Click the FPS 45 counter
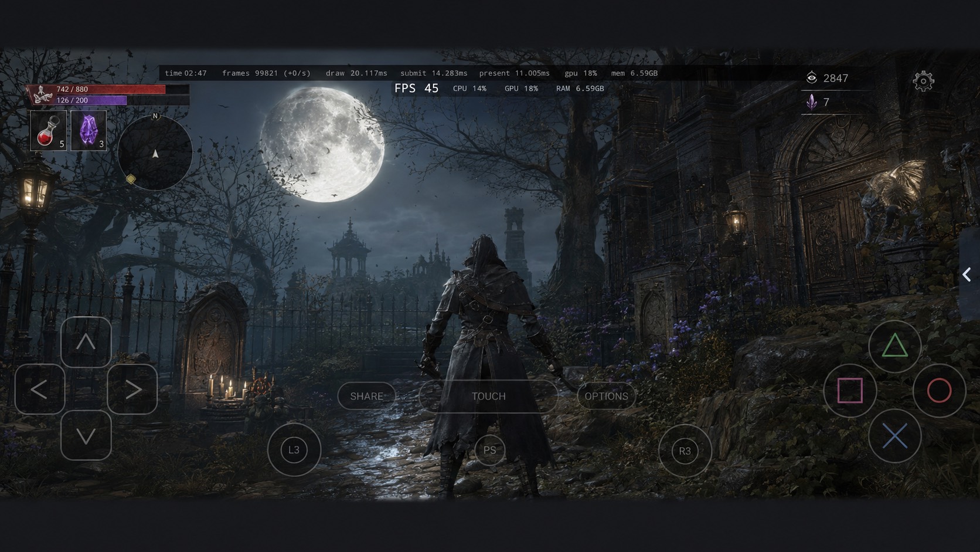This screenshot has height=552, width=980. click(416, 88)
